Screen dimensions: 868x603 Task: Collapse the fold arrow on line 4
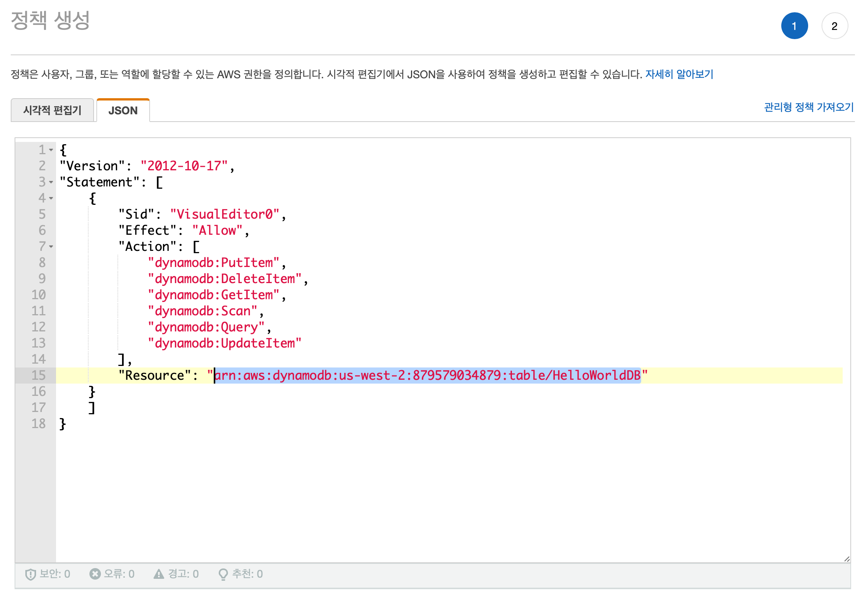coord(51,198)
